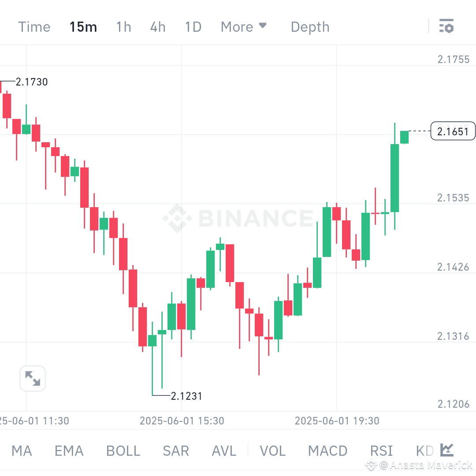Select the 1D timeframe
Viewport: 476px width, 476px height.
(x=193, y=26)
